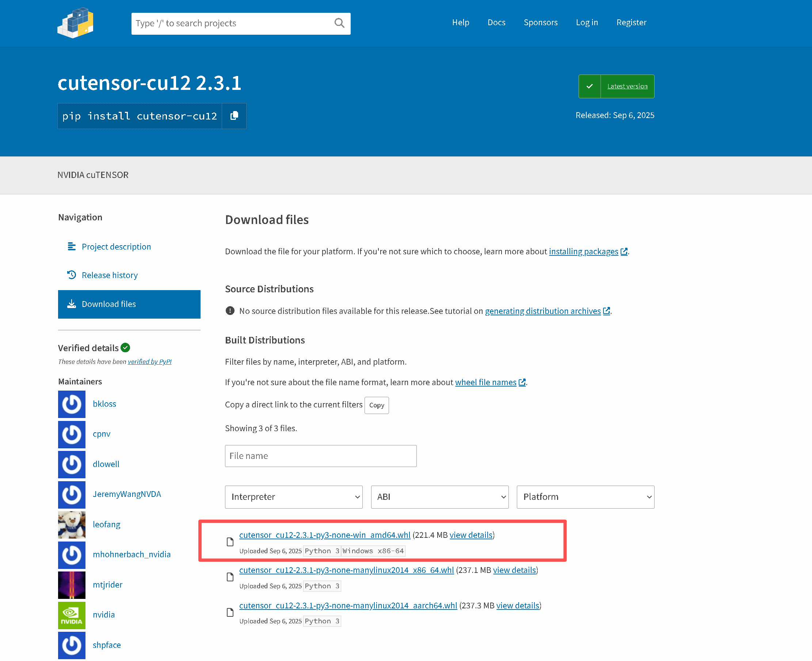Click the Latest version button
Viewport: 812px width, 661px height.
pyautogui.click(x=627, y=86)
